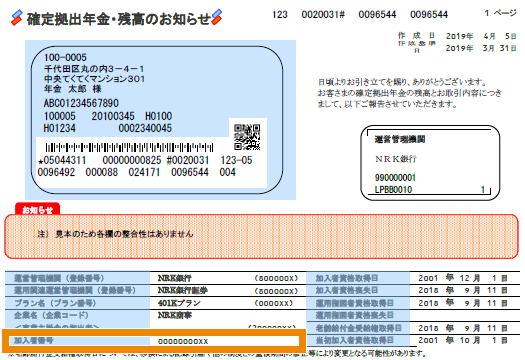The height and width of the screenshot is (360, 525).
Task: Click the 0000000OXX subscriber number value
Action: coord(183,342)
